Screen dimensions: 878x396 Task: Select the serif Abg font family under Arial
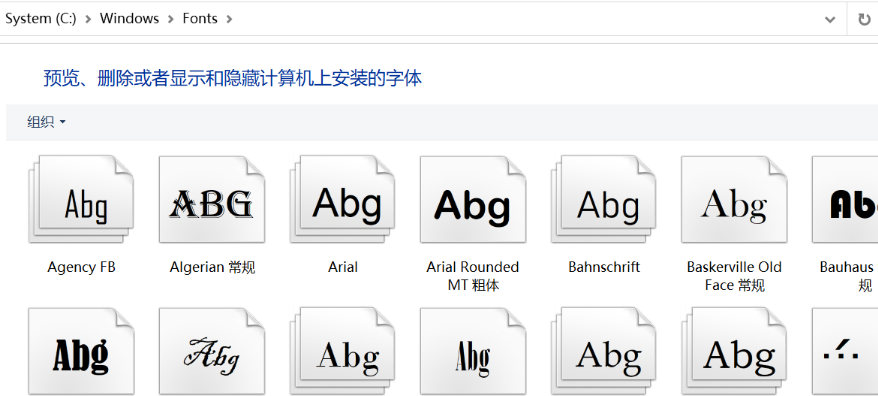(342, 351)
